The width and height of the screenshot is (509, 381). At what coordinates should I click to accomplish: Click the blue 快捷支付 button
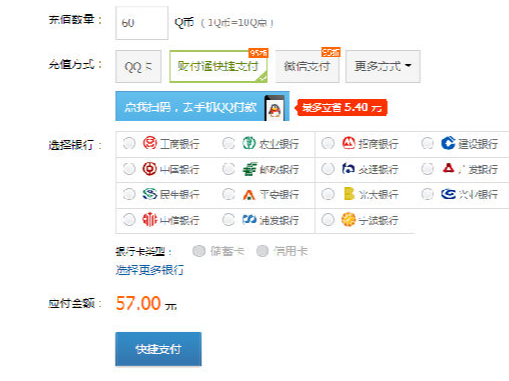pos(158,349)
